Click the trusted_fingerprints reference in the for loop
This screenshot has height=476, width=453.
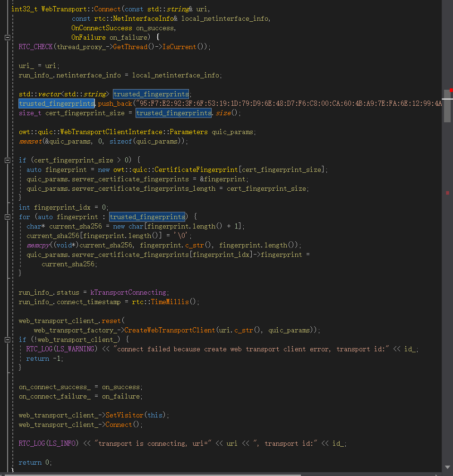pos(147,216)
